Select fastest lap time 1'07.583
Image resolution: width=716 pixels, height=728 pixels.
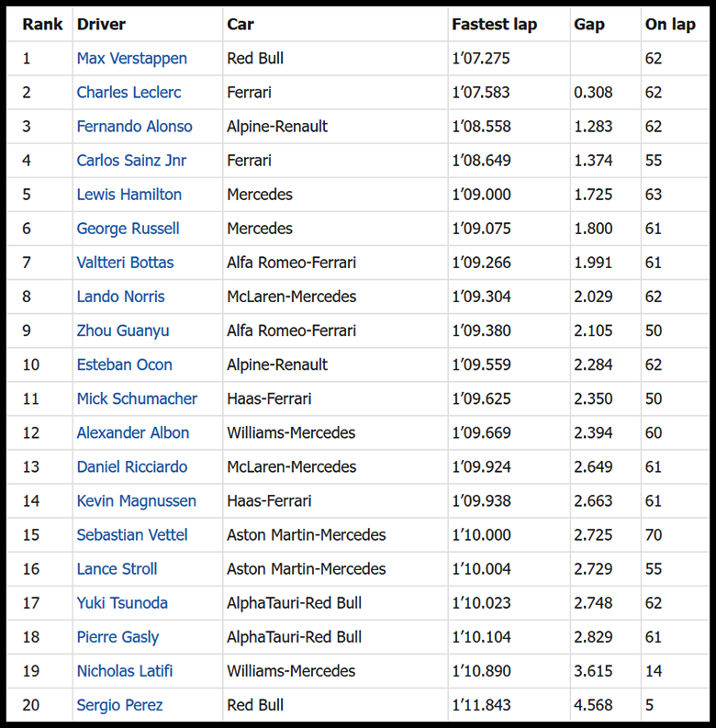[481, 93]
